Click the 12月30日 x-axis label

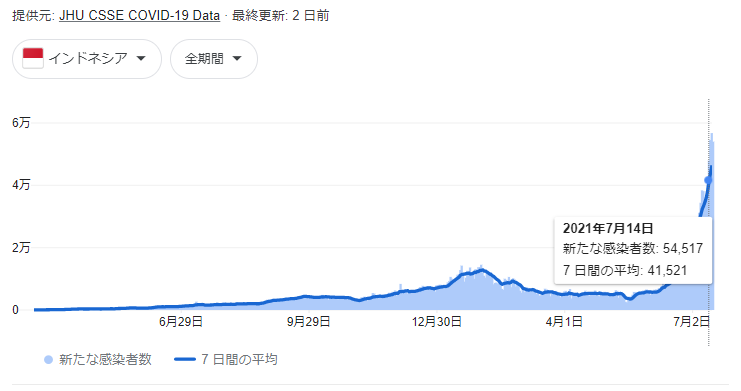click(x=437, y=322)
